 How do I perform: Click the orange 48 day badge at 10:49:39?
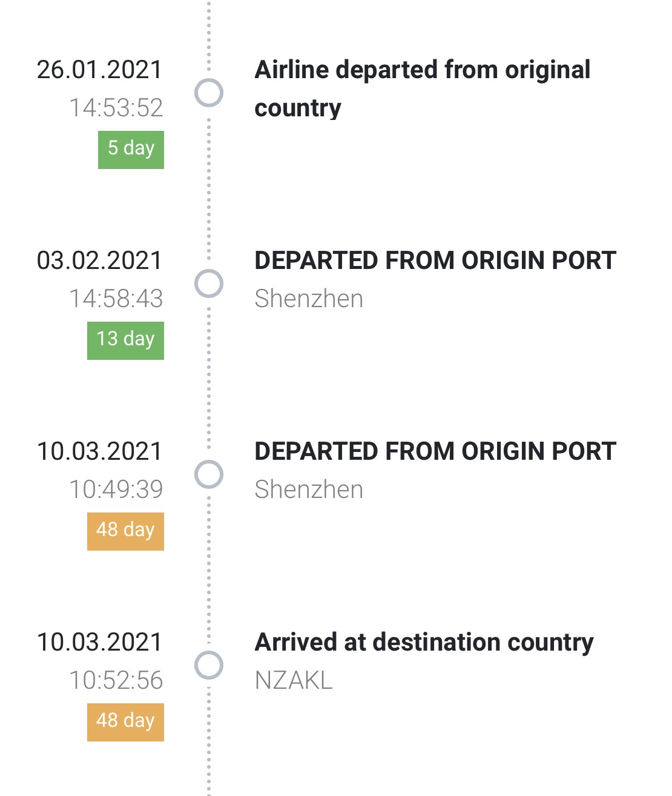[125, 531]
